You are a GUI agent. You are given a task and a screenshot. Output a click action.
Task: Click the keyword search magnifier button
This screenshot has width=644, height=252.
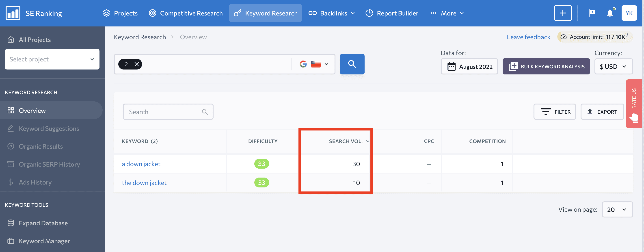tap(352, 64)
